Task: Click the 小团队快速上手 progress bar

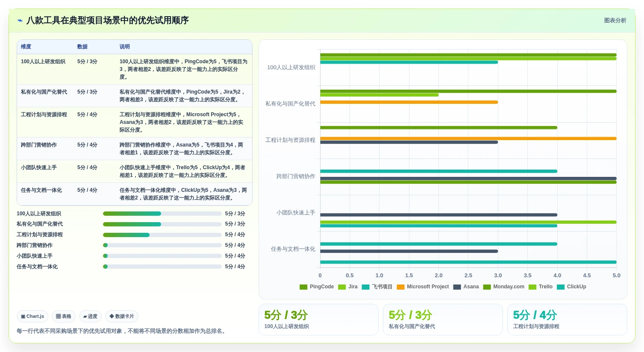Action: point(162,256)
